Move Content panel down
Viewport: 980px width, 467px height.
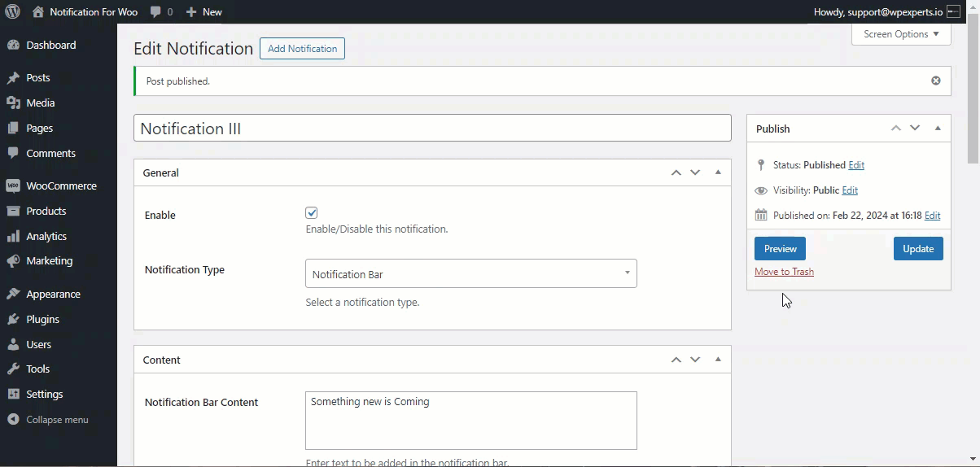point(695,360)
